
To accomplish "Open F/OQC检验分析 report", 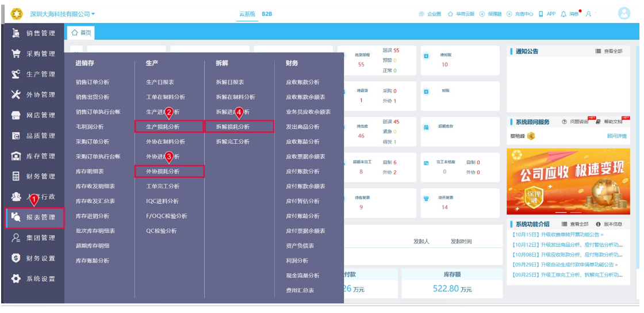I will click(x=166, y=216).
